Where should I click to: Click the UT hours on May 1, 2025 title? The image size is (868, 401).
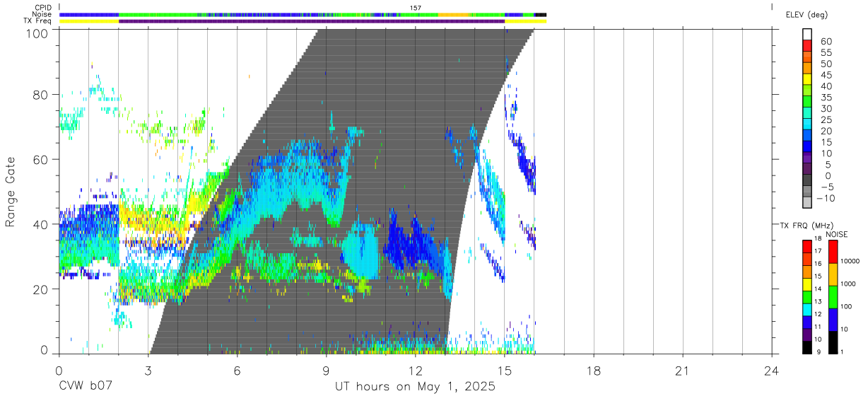pyautogui.click(x=415, y=387)
